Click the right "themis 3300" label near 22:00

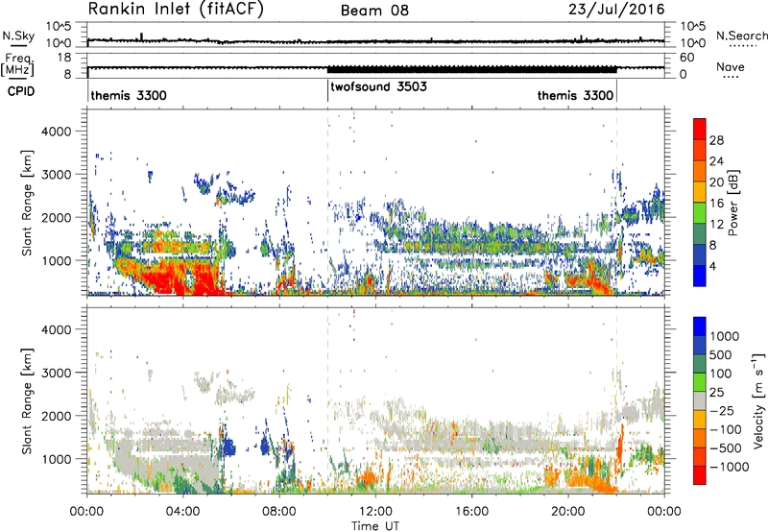(575, 95)
